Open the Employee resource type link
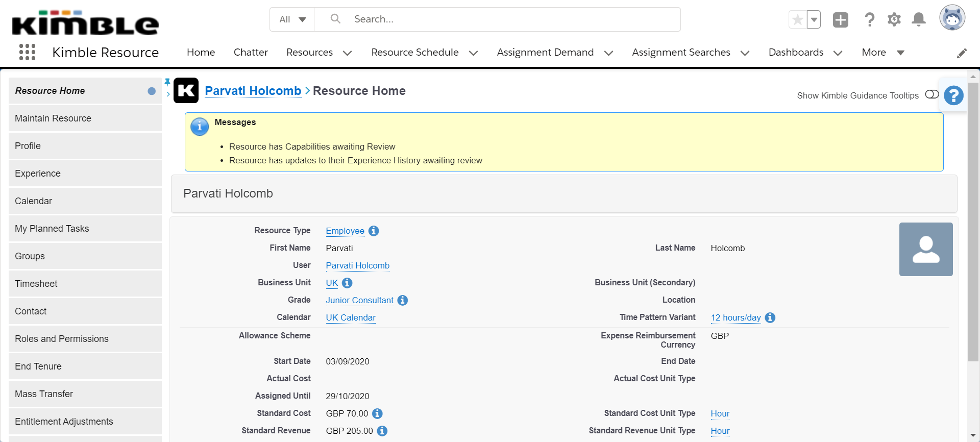 (x=345, y=231)
